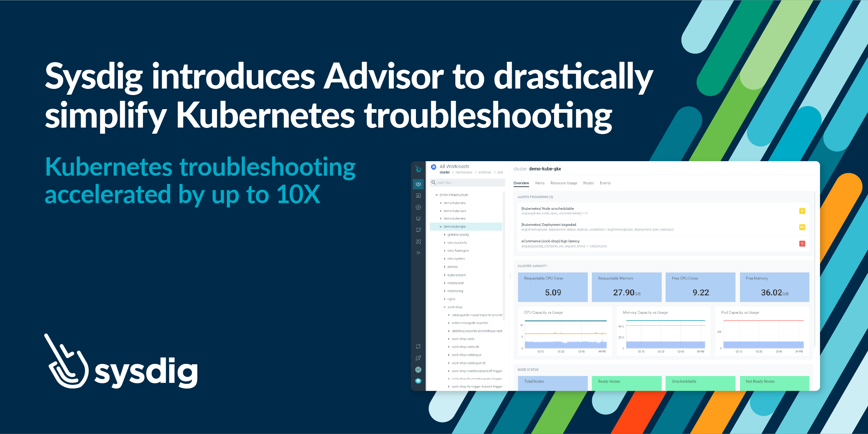Select the istio-flasknginx namespace
This screenshot has height=434, width=868.
pyautogui.click(x=458, y=251)
